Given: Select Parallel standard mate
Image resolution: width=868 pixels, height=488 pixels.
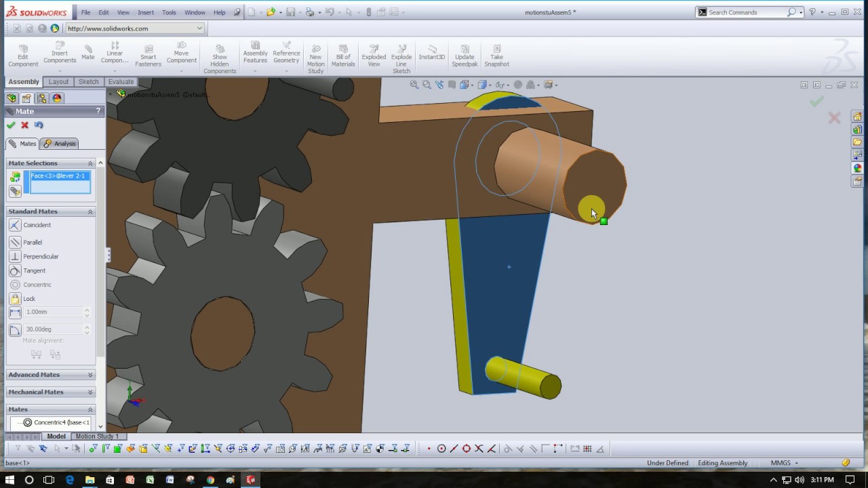Looking at the screenshot, I should pos(26,242).
